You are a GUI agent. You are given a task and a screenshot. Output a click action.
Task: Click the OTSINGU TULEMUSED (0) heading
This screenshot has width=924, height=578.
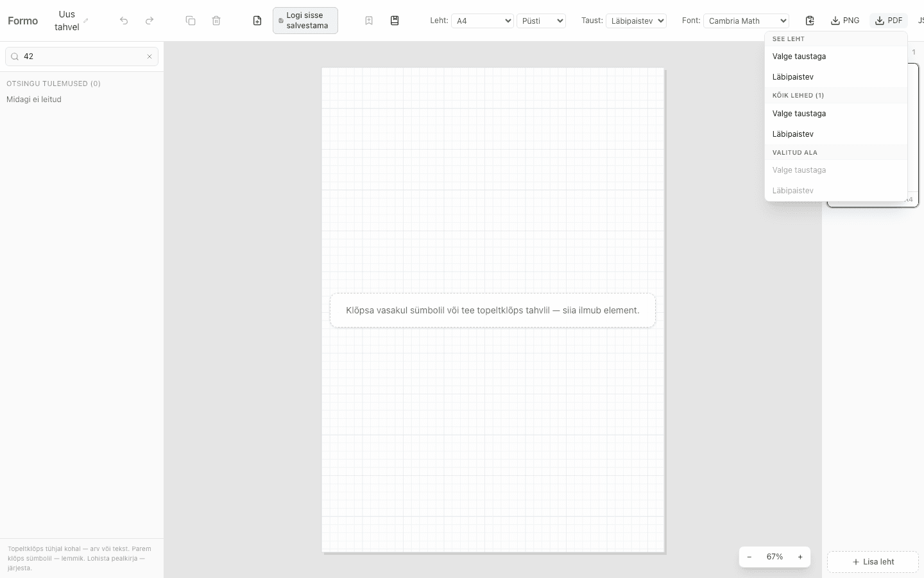tap(53, 83)
